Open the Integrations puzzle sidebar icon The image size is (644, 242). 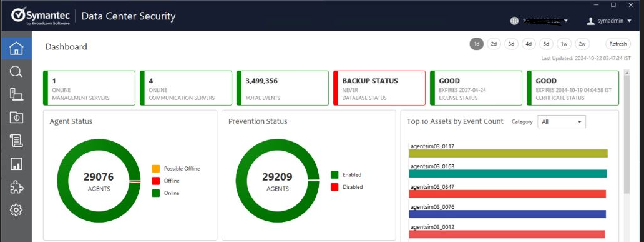[16, 187]
